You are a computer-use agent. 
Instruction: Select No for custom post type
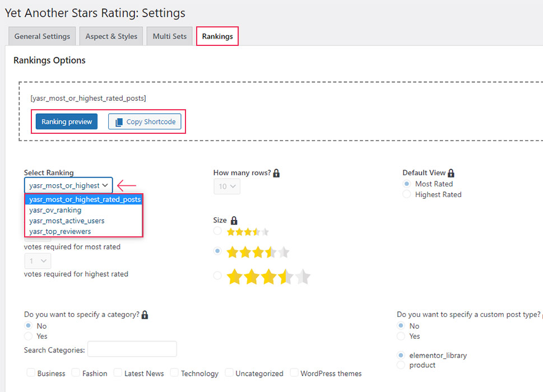[x=401, y=325]
